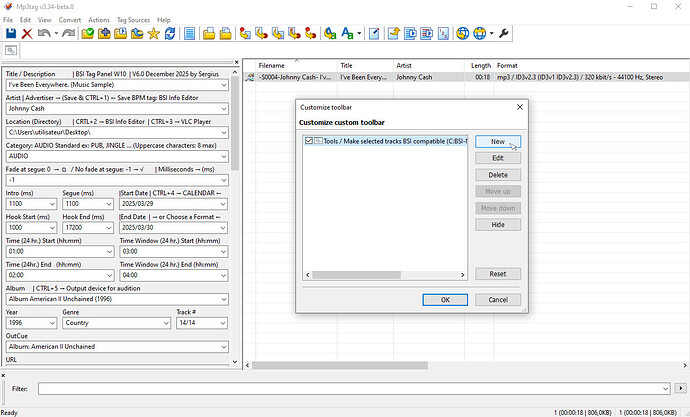Click the tag panel vertical scrollbar thumb

click(x=235, y=124)
